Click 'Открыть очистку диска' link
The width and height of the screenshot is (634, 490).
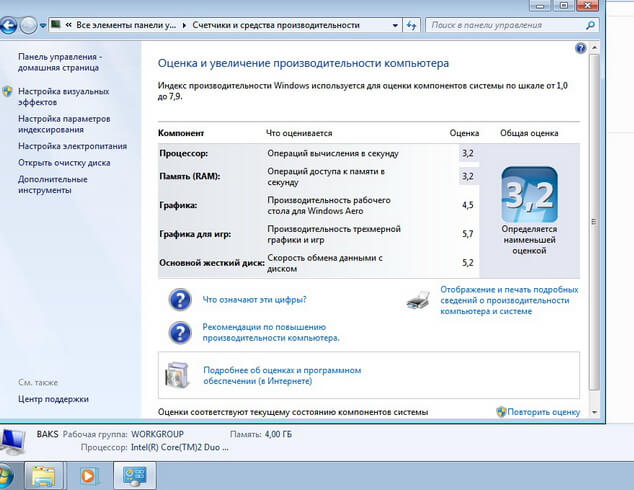point(64,163)
